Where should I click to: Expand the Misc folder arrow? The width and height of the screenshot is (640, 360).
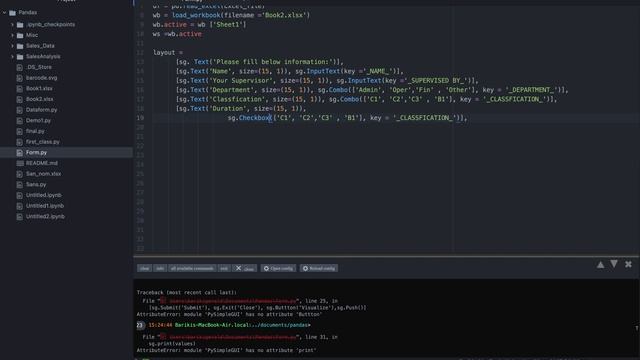click(x=12, y=35)
